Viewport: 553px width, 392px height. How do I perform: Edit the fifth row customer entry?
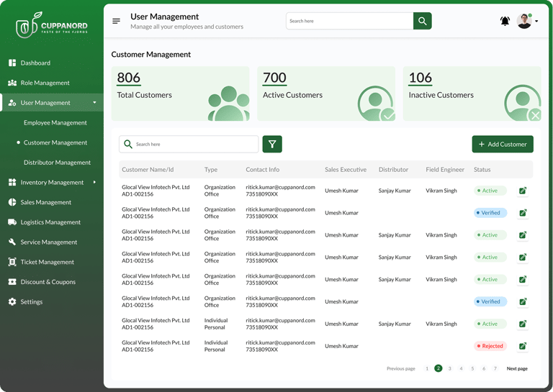[523, 279]
